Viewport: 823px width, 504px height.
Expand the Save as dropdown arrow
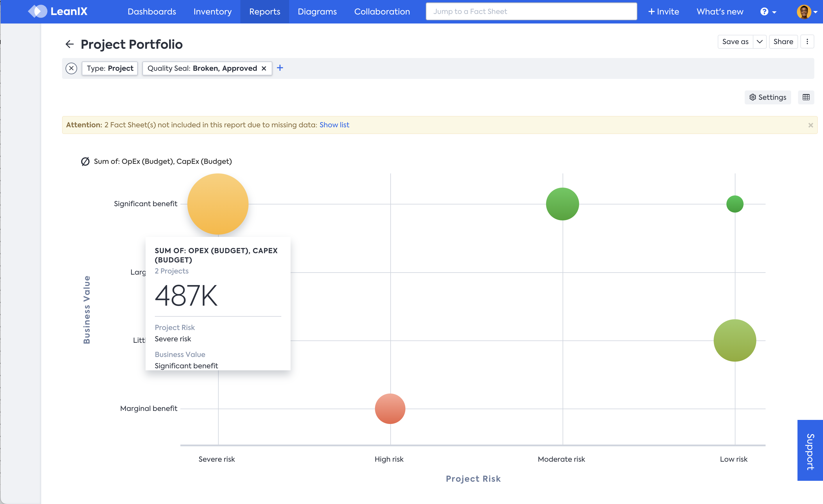pyautogui.click(x=759, y=42)
